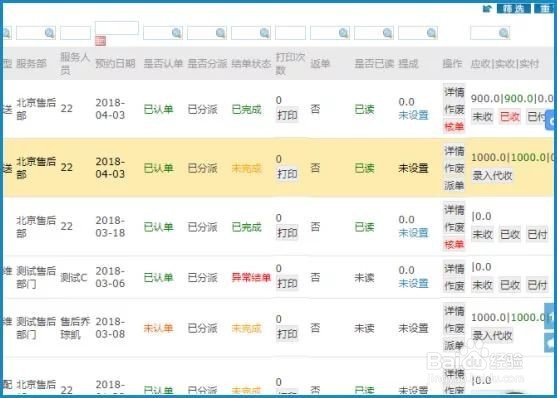This screenshot has height=398, width=557.
Task: Open the lookup icon in 结单状态 filter
Action: [x=265, y=33]
